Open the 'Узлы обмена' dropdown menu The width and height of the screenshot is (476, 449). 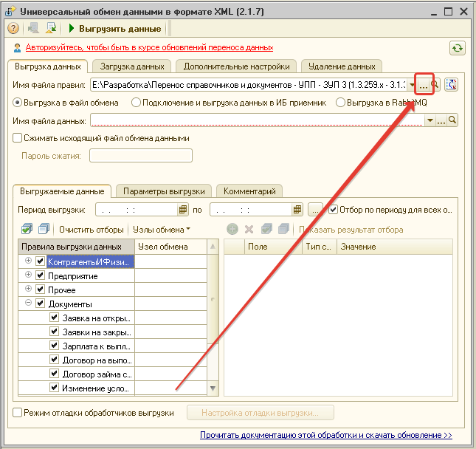coord(162,230)
